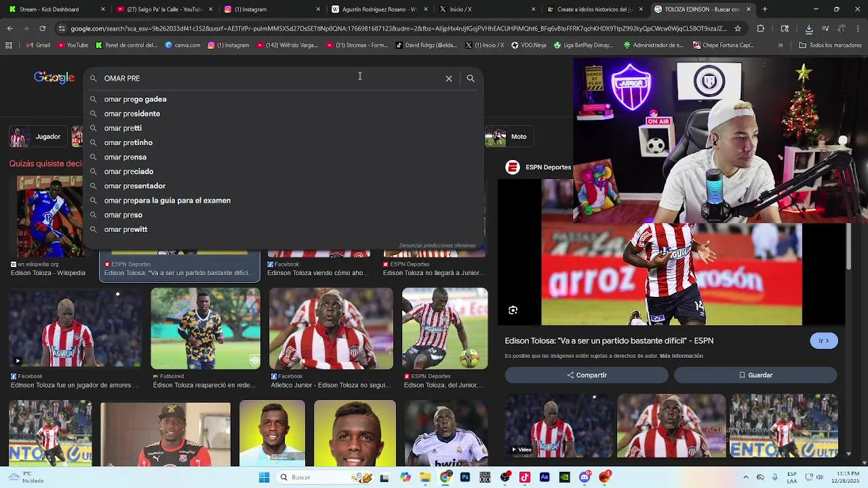Go back with the browser back arrow
The height and width of the screenshot is (488, 868).
(9, 28)
